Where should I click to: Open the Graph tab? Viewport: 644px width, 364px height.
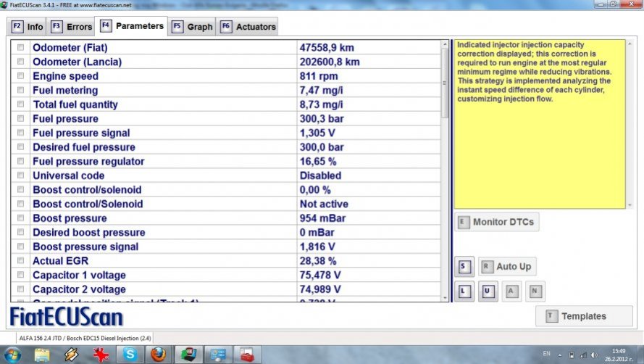pos(192,27)
